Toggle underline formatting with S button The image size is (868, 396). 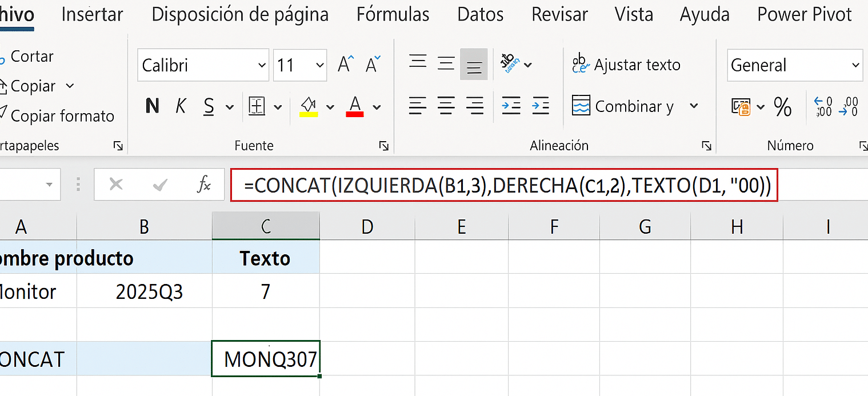[209, 106]
